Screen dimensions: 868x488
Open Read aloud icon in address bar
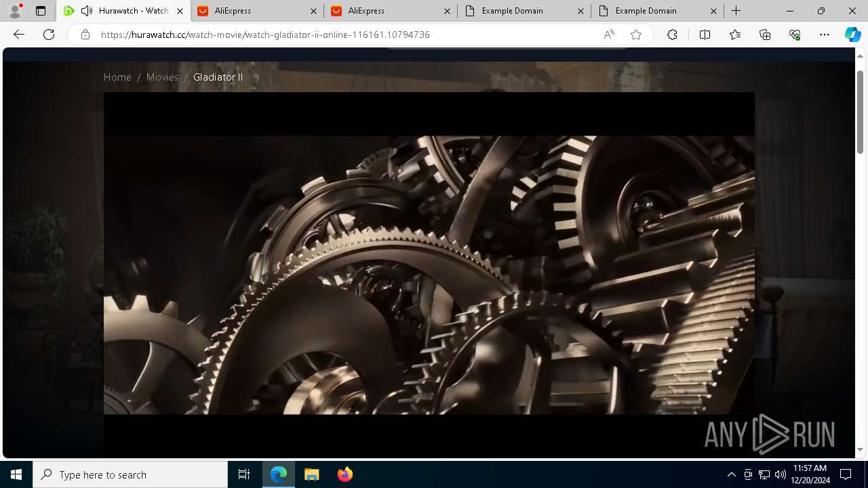click(x=609, y=35)
